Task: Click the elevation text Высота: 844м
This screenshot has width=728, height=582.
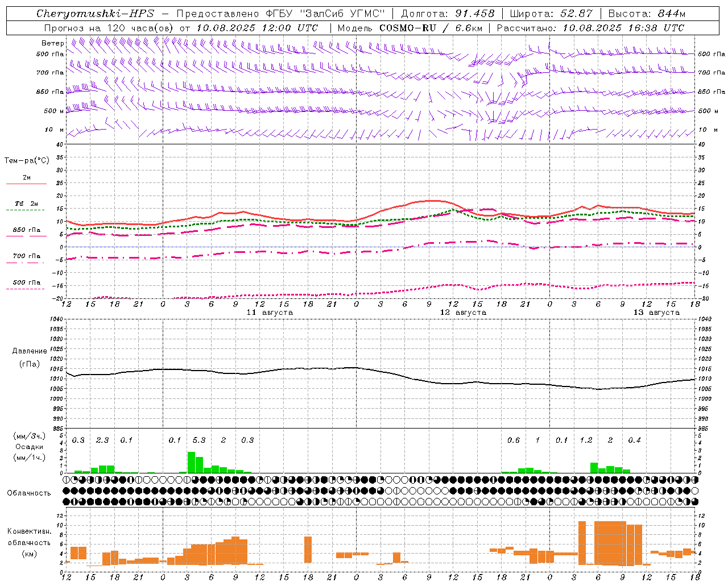Action: 647,14
